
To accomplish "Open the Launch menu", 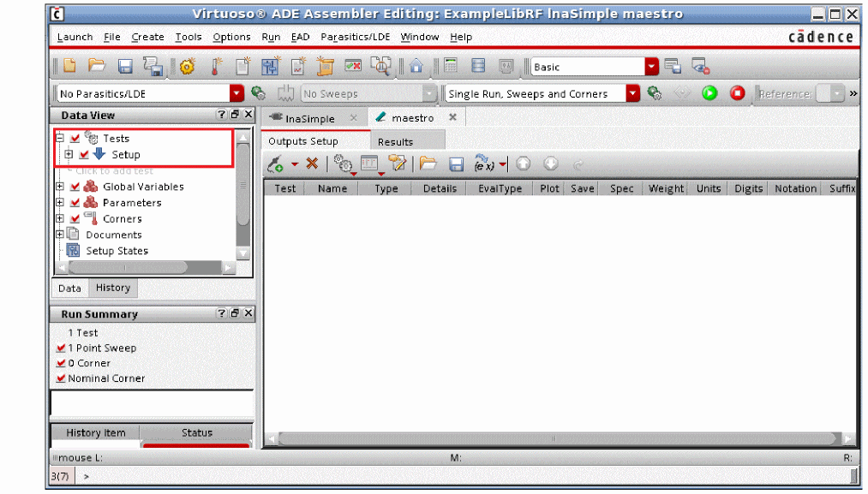I will [x=75, y=37].
